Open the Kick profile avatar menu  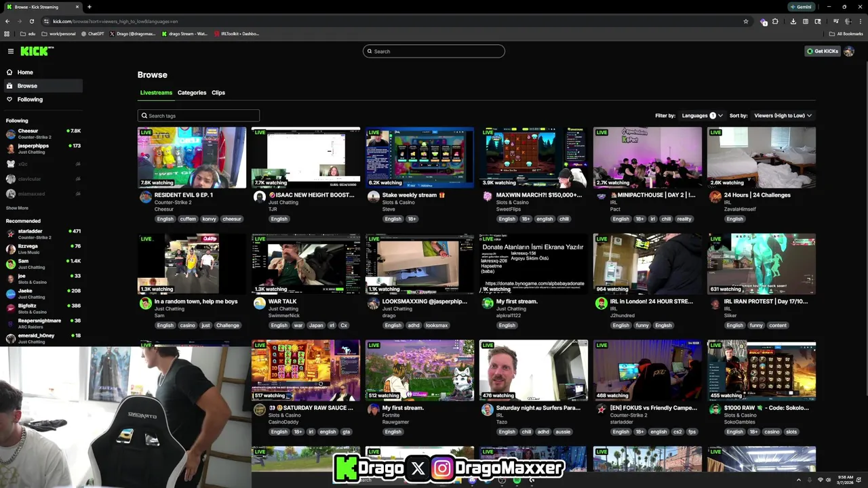tap(849, 51)
